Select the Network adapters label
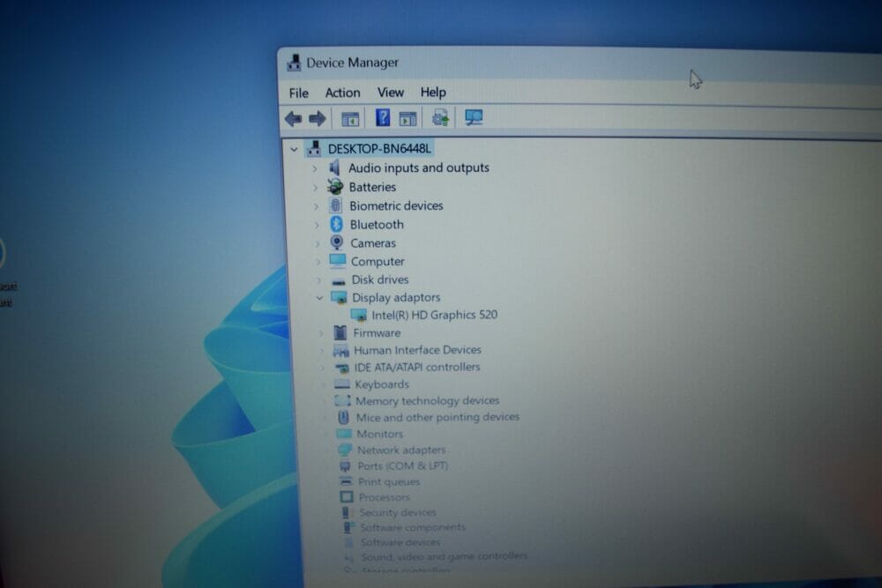This screenshot has width=882, height=588. click(401, 450)
